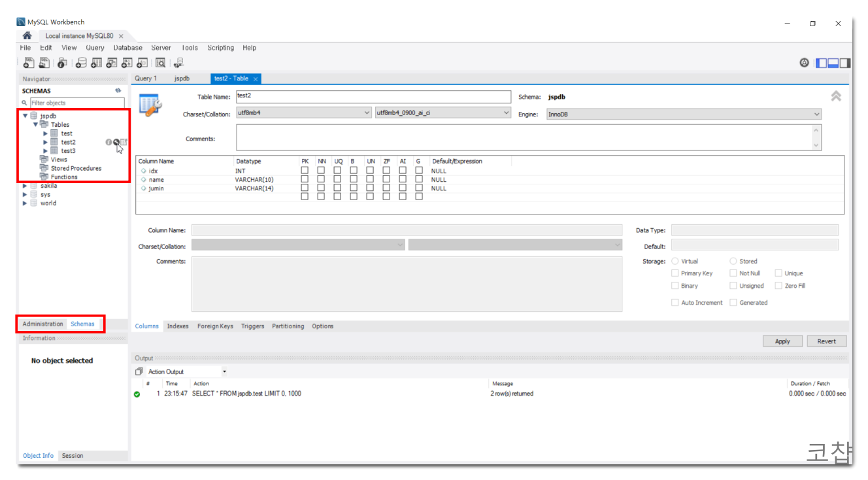The width and height of the screenshot is (868, 480).
Task: Switch to the Indexes tab
Action: [178, 326]
